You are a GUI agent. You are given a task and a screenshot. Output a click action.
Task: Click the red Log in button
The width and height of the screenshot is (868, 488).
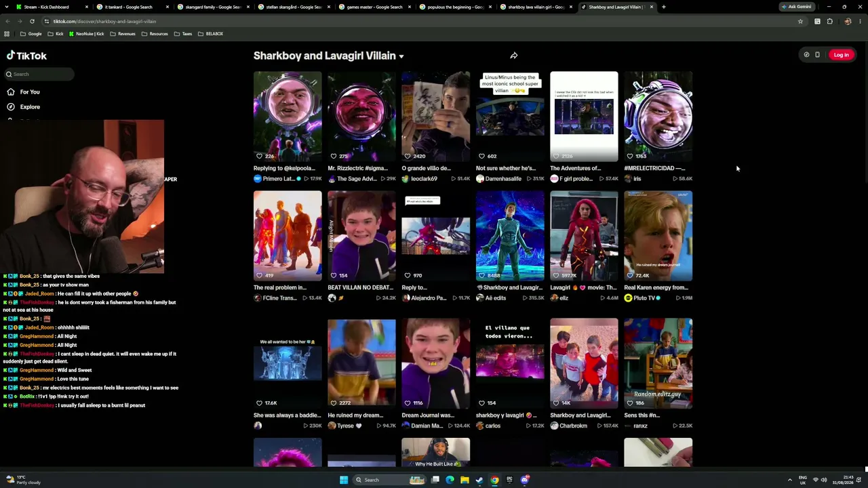841,55
